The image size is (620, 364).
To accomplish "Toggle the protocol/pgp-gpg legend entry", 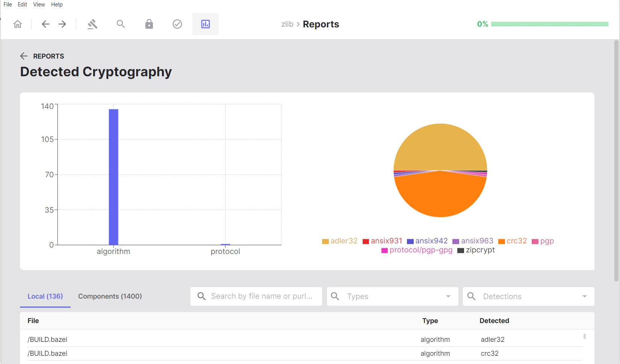I will coord(417,250).
